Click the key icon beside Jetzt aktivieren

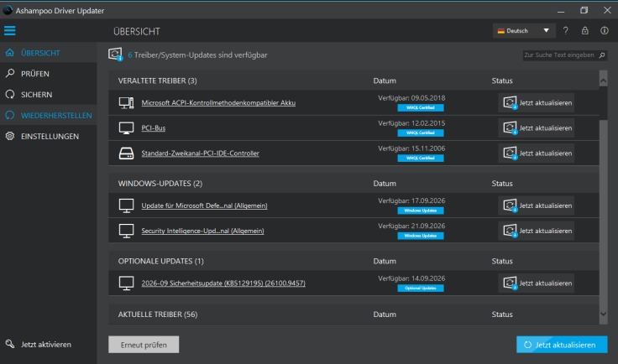coord(10,344)
